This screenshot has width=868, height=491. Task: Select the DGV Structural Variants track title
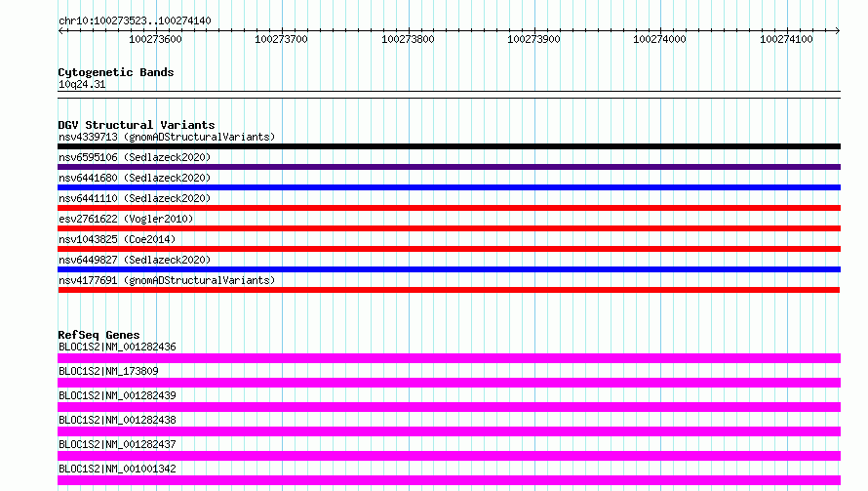(137, 125)
